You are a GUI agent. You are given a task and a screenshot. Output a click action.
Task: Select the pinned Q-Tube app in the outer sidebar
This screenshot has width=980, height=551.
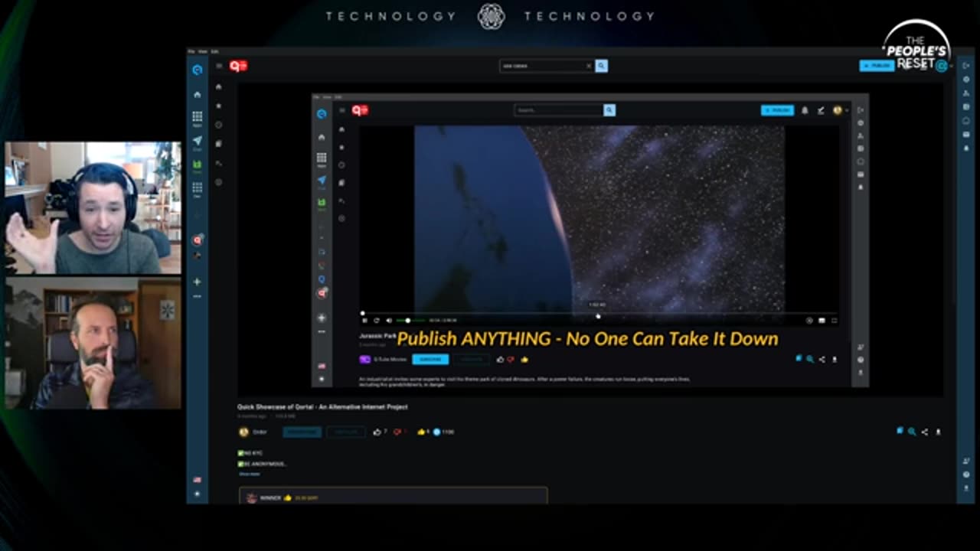pyautogui.click(x=197, y=240)
